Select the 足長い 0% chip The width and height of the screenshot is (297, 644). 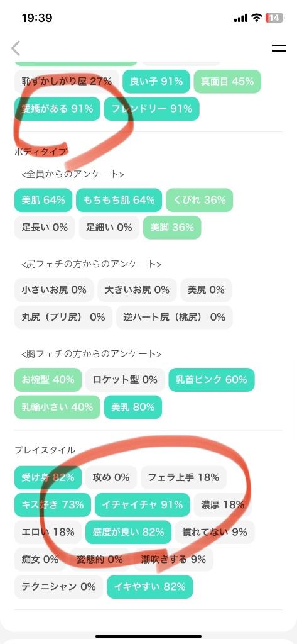click(45, 228)
